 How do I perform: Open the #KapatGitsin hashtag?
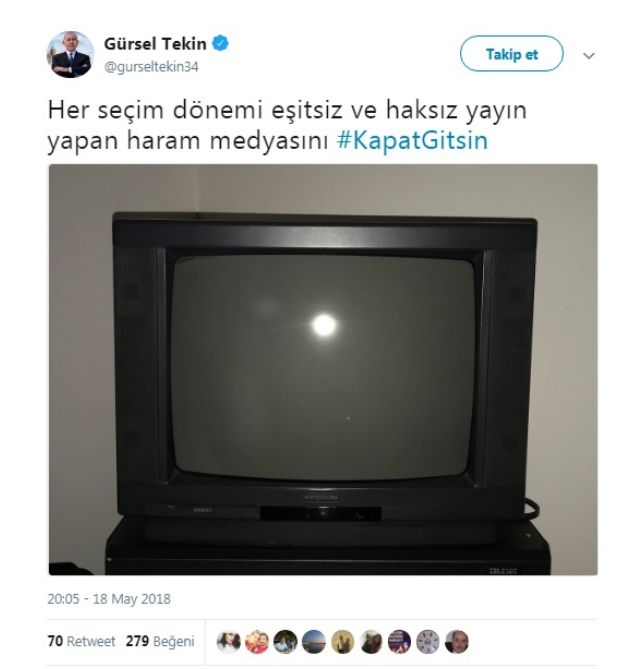coord(412,140)
